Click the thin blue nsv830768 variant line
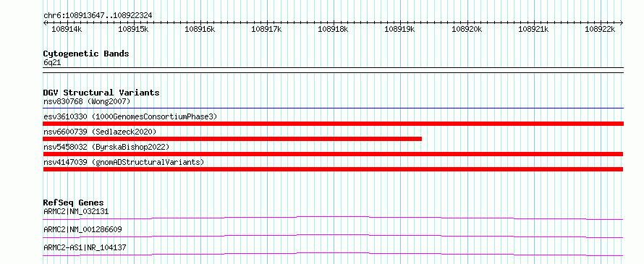 (x=334, y=108)
